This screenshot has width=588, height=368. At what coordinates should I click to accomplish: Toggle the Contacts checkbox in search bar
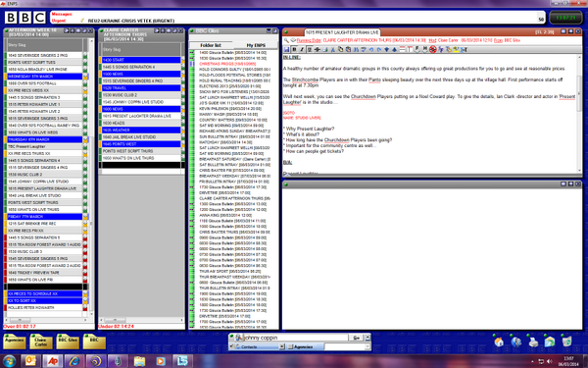tap(232, 347)
